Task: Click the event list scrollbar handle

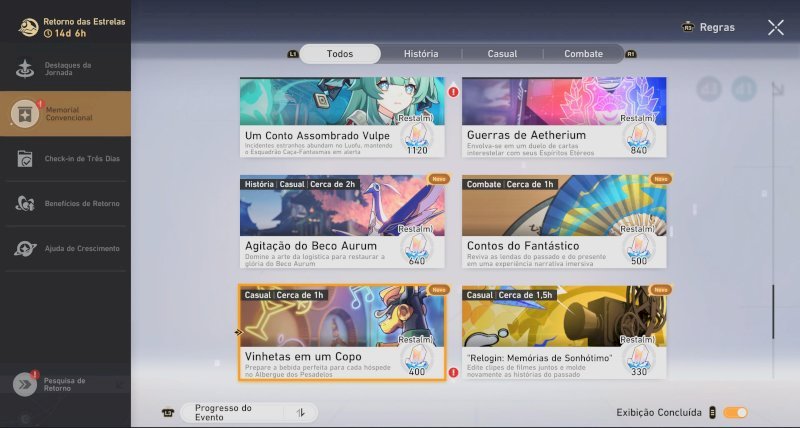Action: click(x=773, y=312)
